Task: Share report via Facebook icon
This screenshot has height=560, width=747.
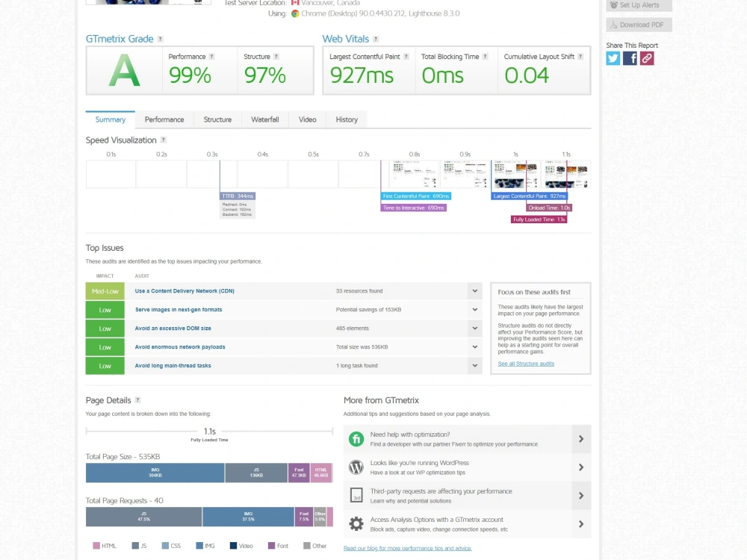Action: pos(630,58)
